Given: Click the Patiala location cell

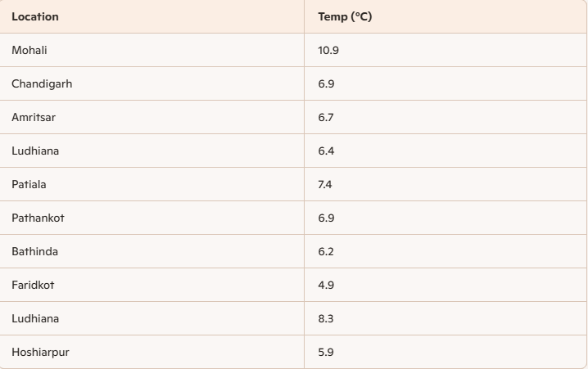Looking at the screenshot, I should [152, 184].
